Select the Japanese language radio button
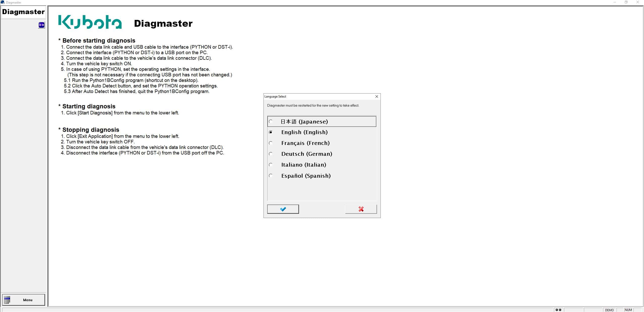Viewport: 644px width, 312px height. pos(271,121)
